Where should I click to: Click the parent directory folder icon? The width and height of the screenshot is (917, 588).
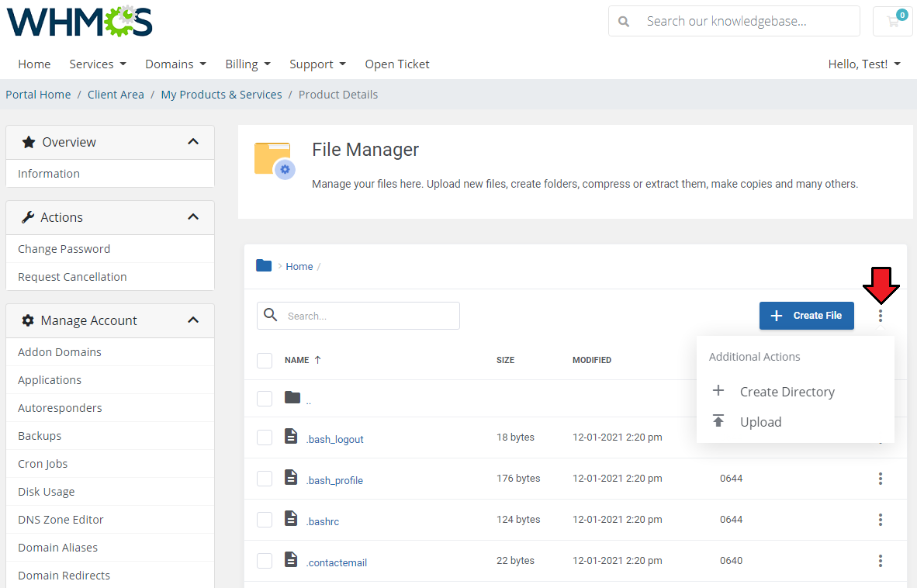(292, 397)
